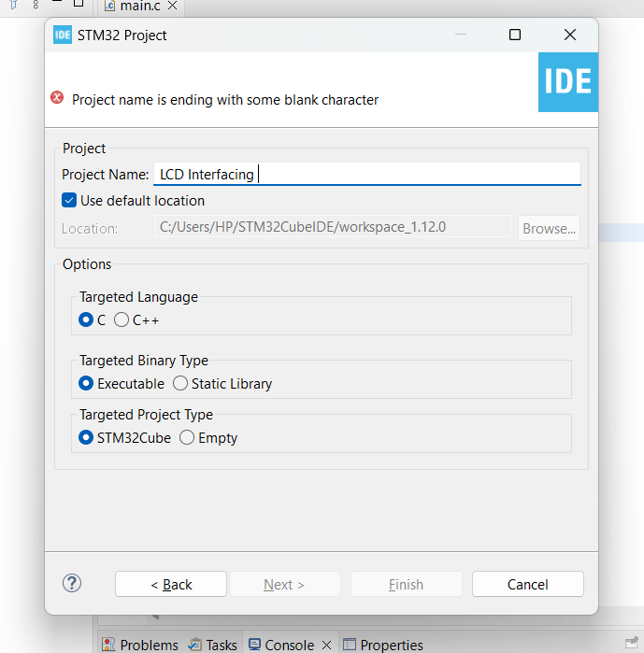Select Empty project type
Viewport: 644px width, 653px height.
pos(187,437)
